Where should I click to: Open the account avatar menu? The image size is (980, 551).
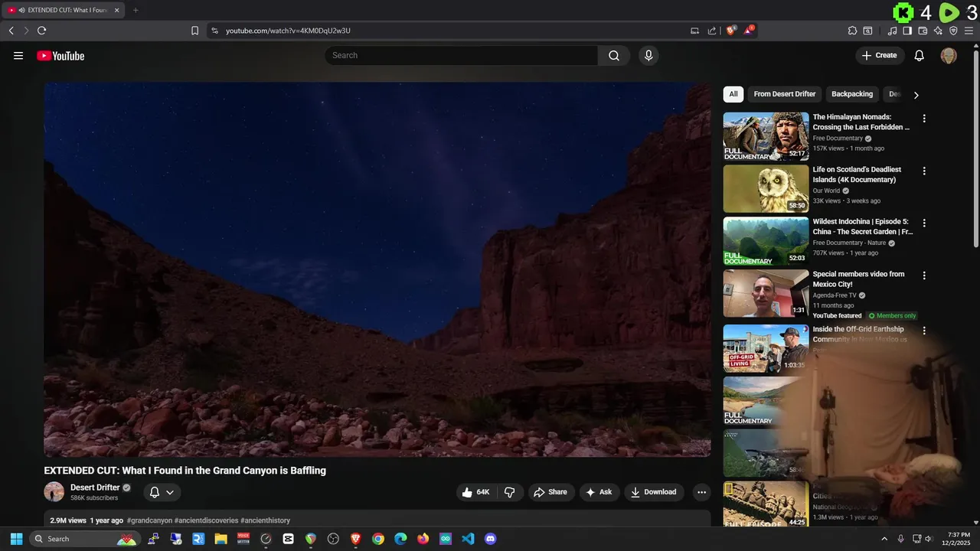(949, 55)
